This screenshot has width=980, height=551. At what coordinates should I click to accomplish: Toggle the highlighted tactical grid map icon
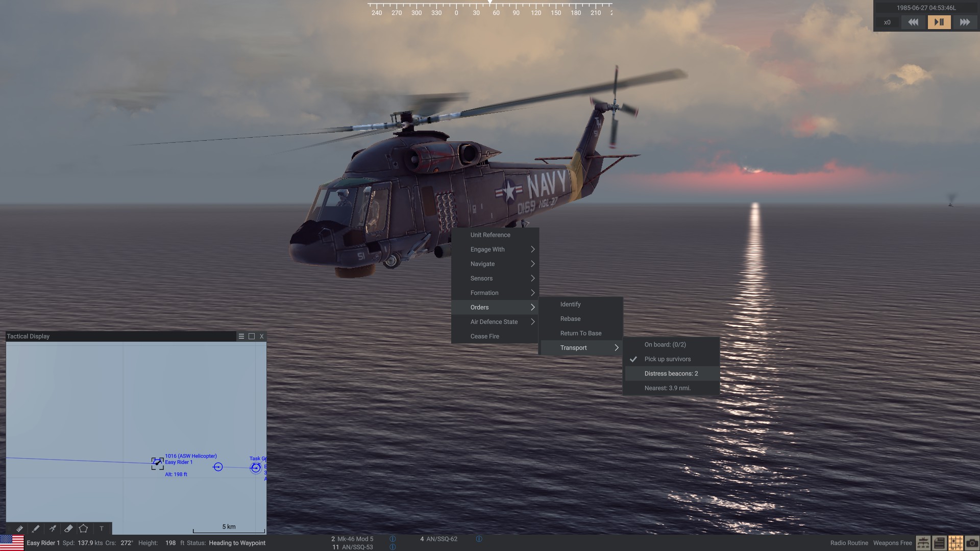955,543
